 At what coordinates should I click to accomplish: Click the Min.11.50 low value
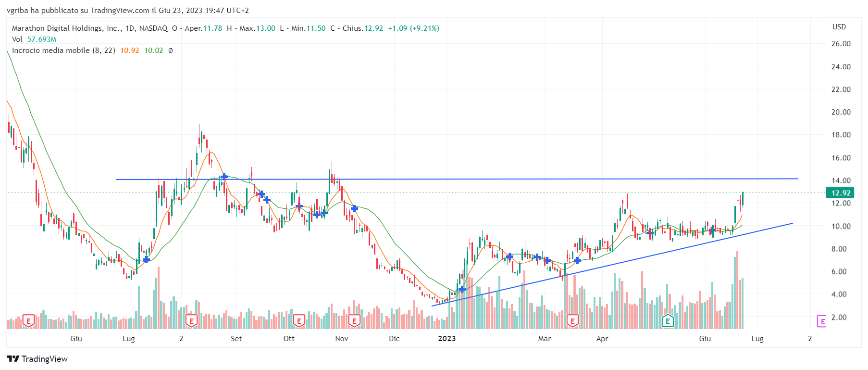coord(308,28)
